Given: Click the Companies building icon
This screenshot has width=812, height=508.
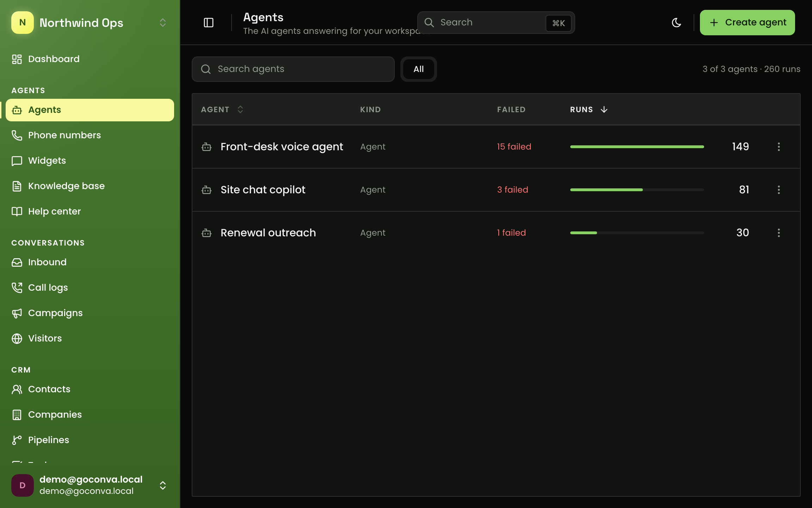Looking at the screenshot, I should pos(17,415).
